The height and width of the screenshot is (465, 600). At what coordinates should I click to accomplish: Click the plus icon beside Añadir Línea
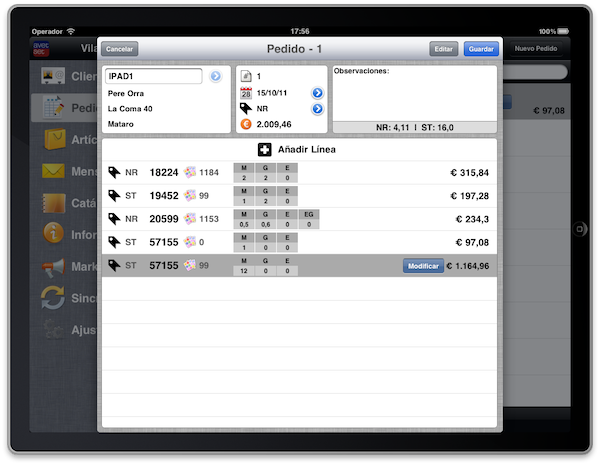263,149
